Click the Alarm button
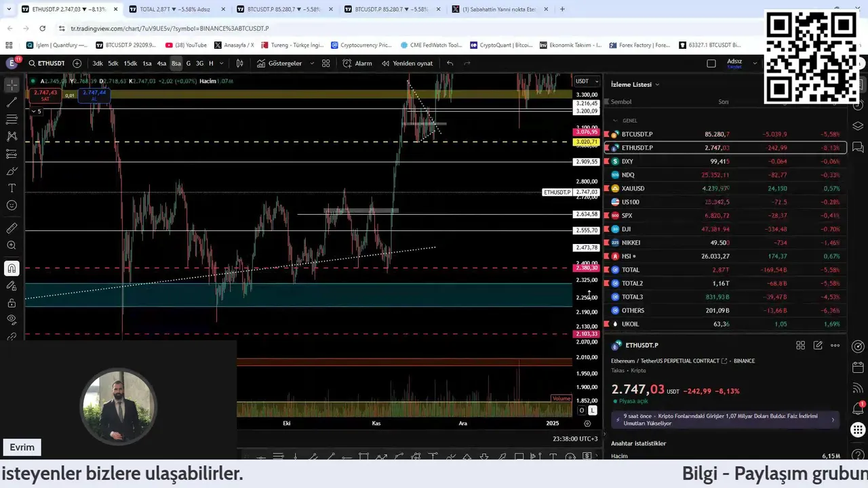The width and height of the screenshot is (868, 488). click(357, 63)
